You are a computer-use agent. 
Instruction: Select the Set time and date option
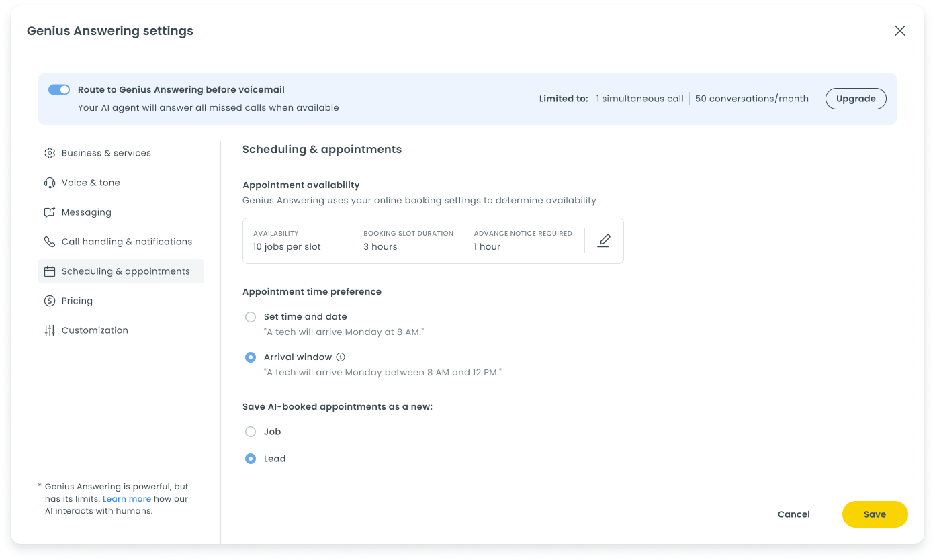[251, 316]
